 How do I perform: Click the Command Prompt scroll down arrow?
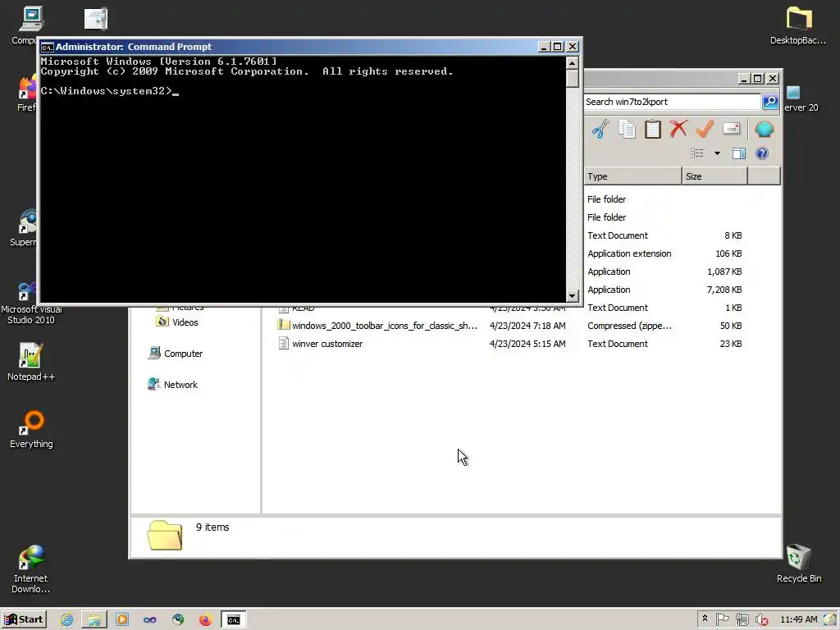tap(572, 295)
